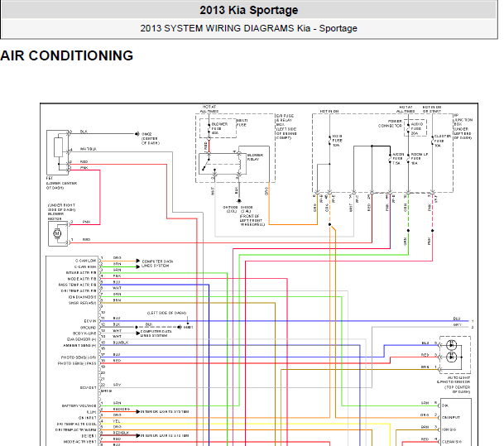Click COMPUTER DATA LINES SYSTEM near C-CAN pins
504x446 pixels.
pyautogui.click(x=157, y=263)
